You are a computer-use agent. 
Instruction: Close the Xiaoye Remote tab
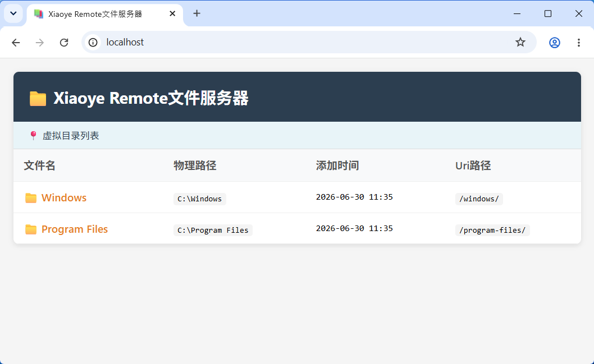[x=172, y=13]
